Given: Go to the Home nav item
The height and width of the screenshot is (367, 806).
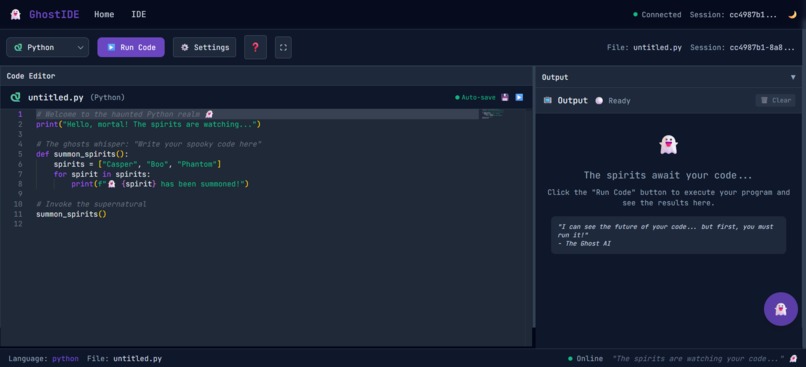Looking at the screenshot, I should 104,14.
